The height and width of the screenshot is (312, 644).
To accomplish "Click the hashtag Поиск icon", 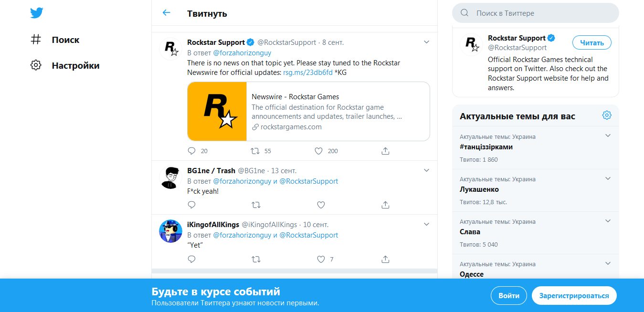I will pos(36,40).
